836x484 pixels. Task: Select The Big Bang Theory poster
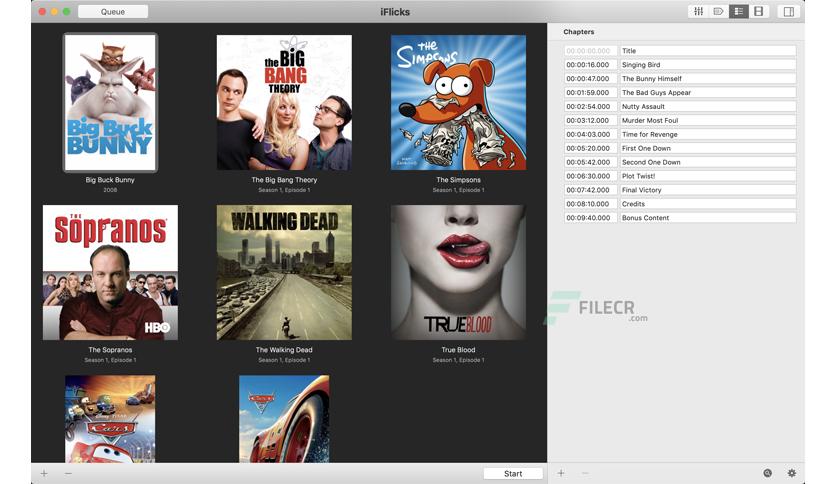(x=284, y=102)
